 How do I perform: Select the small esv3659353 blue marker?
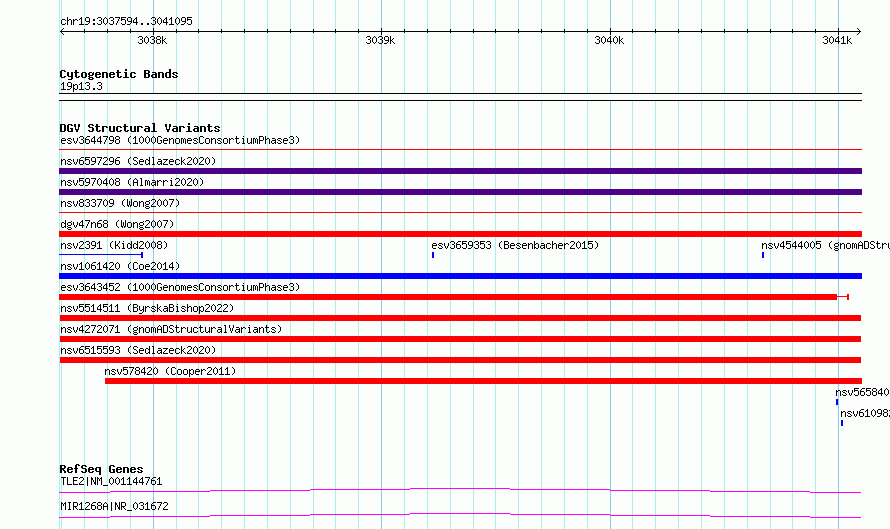coord(433,255)
